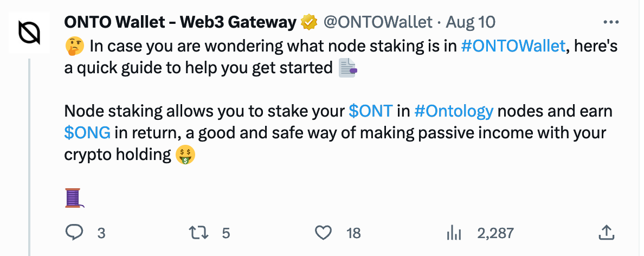644x256 pixels.
Task: Share the tweet using the upload arrow icon
Action: point(607,233)
